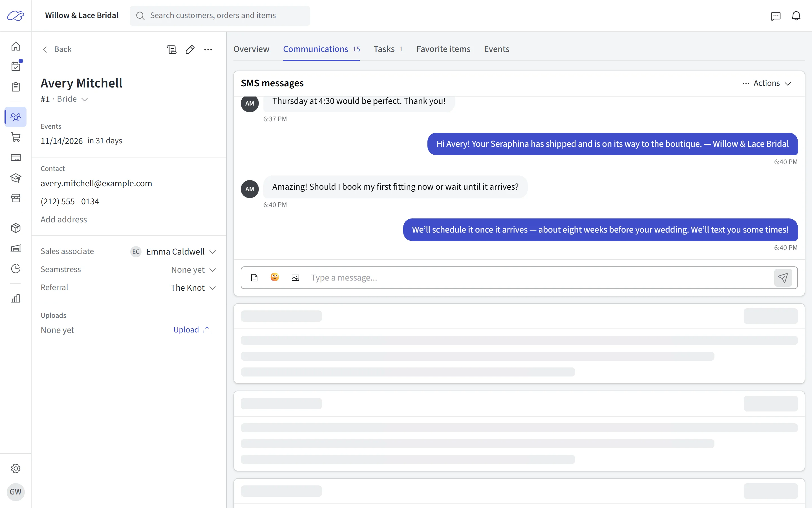812x508 pixels.
Task: Click the avery.mitchell@example.com email
Action: pos(96,183)
